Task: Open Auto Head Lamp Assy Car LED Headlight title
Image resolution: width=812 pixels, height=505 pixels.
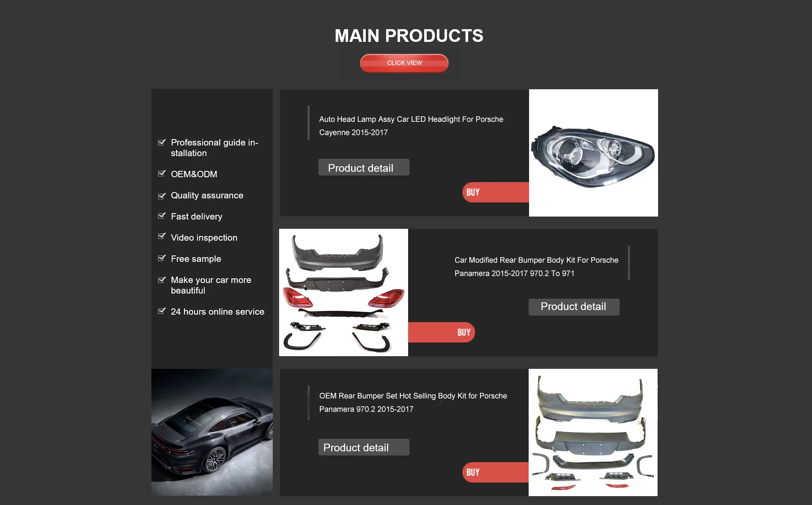Action: [411, 126]
